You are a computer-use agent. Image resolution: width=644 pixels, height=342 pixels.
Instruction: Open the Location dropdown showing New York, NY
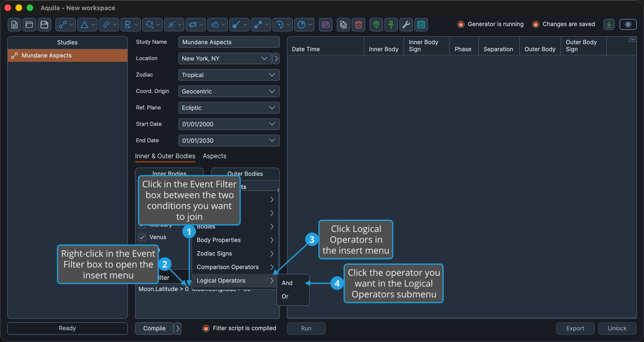225,58
